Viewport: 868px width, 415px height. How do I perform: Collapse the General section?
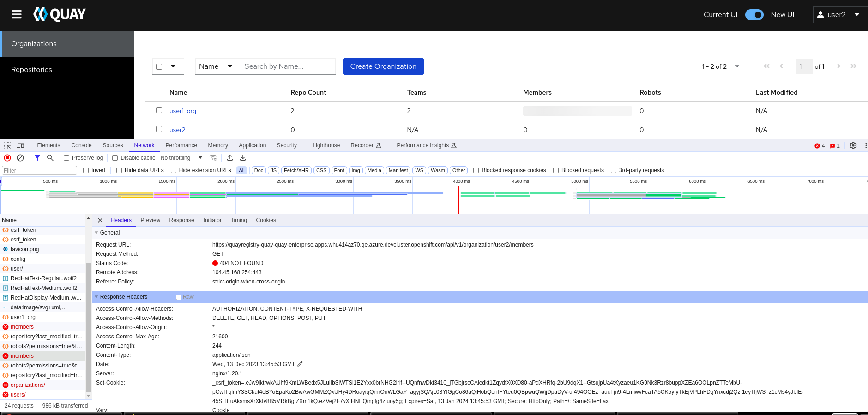[96, 233]
